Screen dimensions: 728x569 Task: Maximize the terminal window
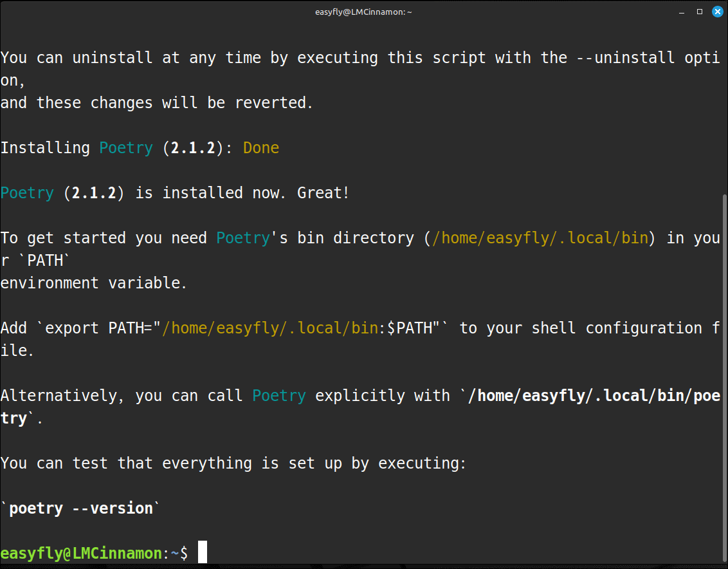click(700, 12)
